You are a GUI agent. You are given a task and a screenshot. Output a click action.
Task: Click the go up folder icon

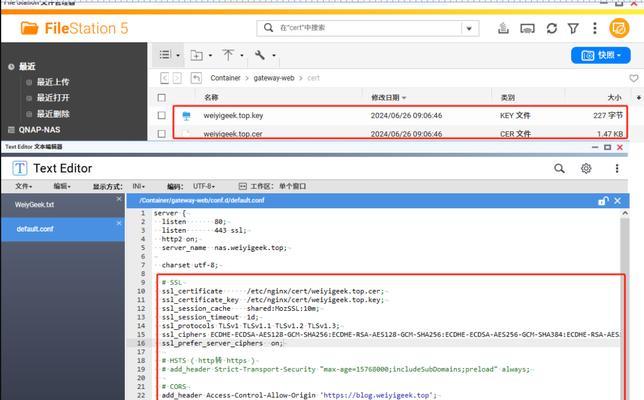click(x=196, y=78)
